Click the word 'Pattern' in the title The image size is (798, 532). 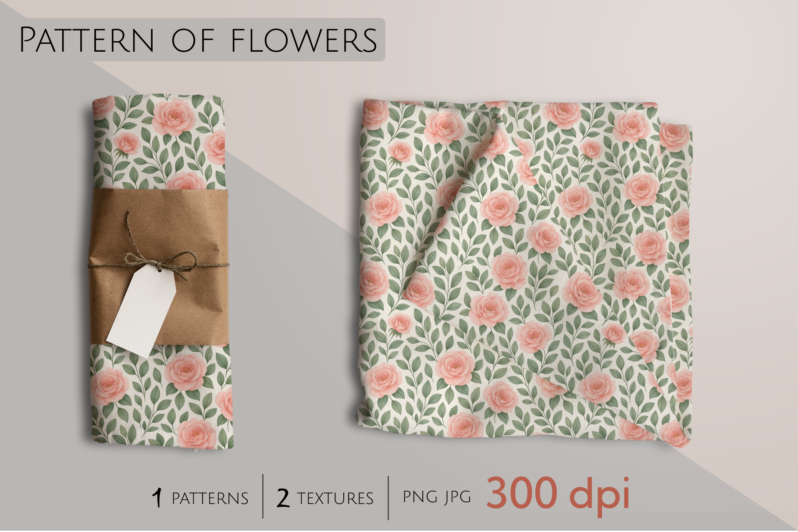point(87,40)
